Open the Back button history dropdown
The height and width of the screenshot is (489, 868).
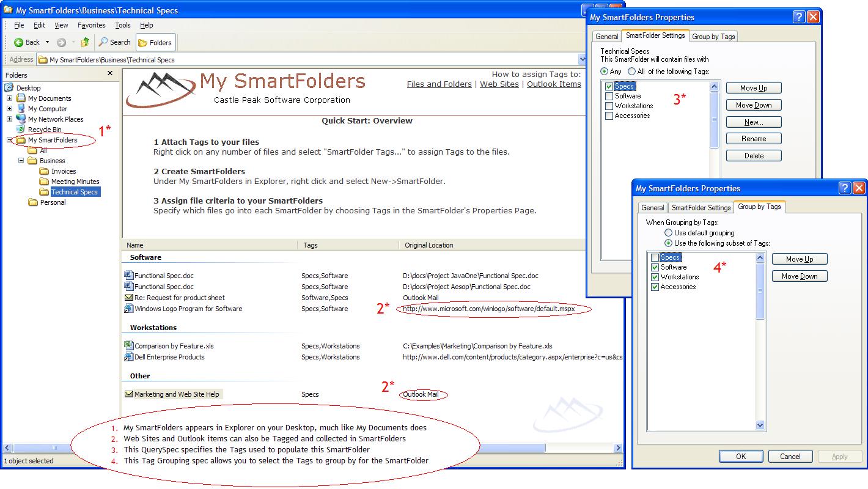[48, 42]
